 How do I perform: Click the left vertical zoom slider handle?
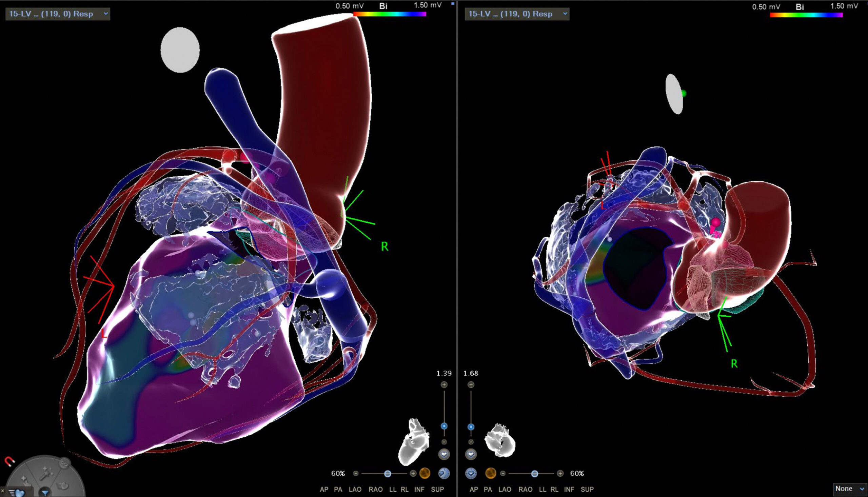tap(444, 426)
